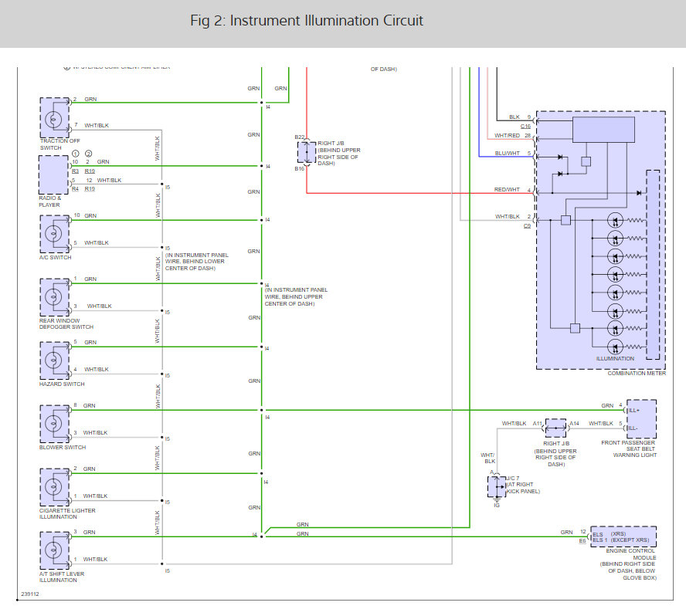Click the FRONT PASSENGER SEAT BELT WARNING LIGHT label
686x616 pixels.
[x=629, y=448]
